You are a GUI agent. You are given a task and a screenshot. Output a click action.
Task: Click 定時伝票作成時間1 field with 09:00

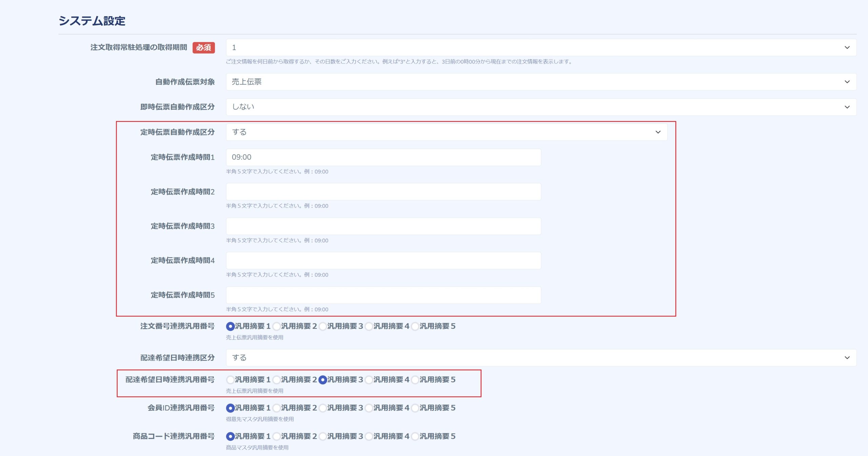383,157
